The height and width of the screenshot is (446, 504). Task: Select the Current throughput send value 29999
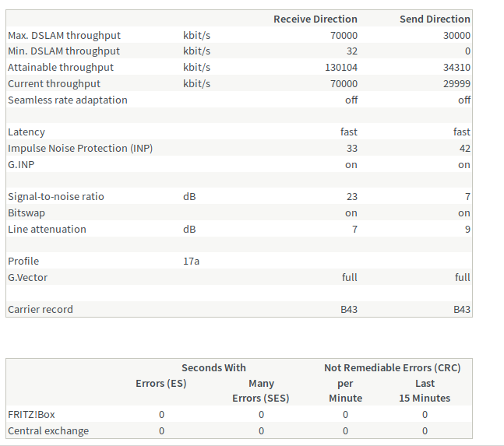[456, 84]
